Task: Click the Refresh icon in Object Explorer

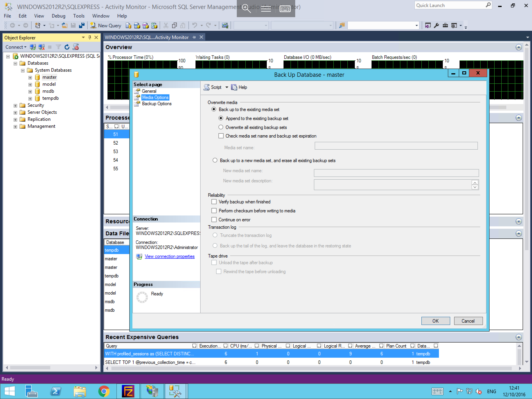Action: [x=67, y=47]
